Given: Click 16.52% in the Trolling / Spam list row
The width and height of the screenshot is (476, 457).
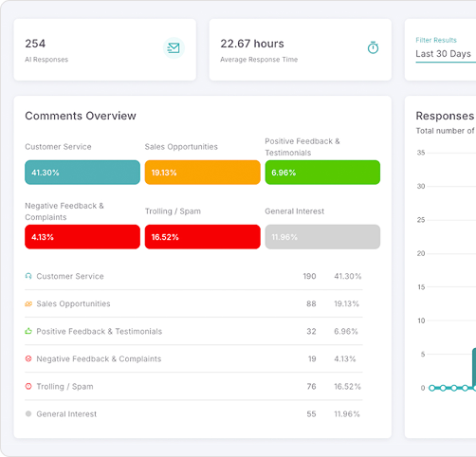Looking at the screenshot, I should pos(348,386).
